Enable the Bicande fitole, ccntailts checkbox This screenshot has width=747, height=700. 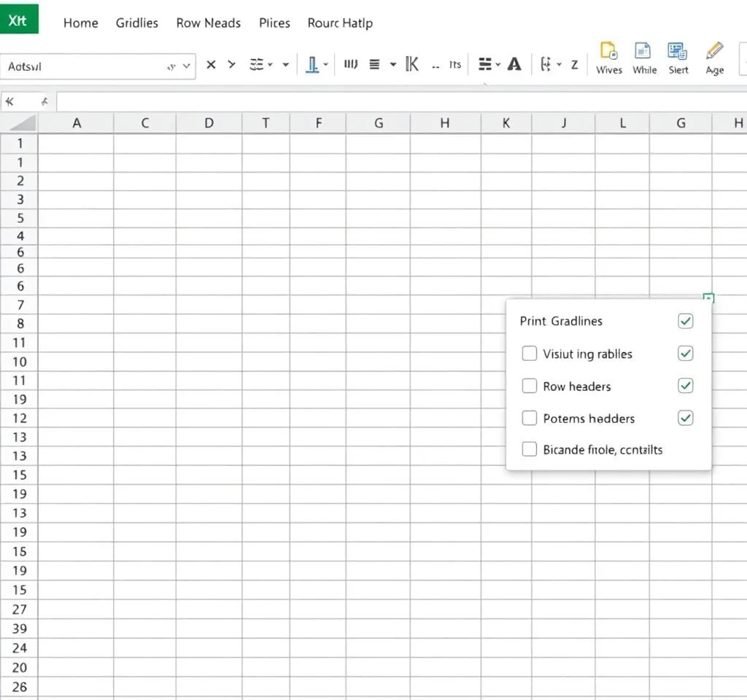coord(530,449)
